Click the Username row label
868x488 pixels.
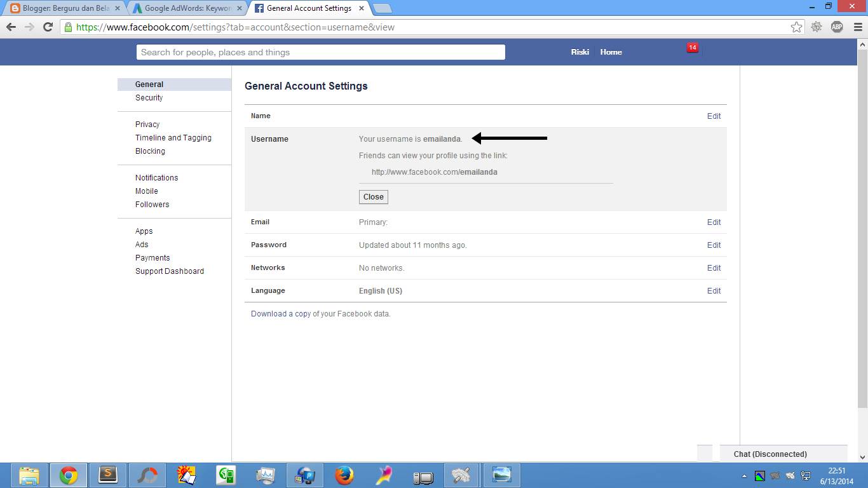pos(269,139)
